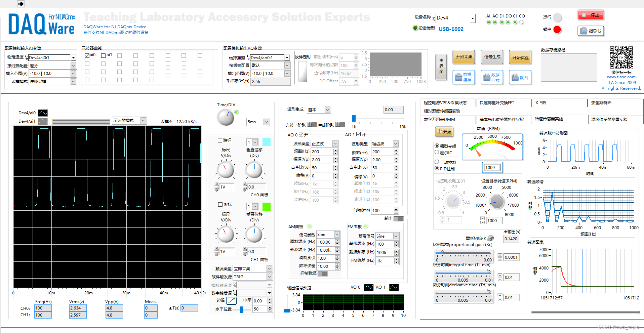Click the red 停止 stop button
The image size is (644, 333).
click(x=591, y=15)
